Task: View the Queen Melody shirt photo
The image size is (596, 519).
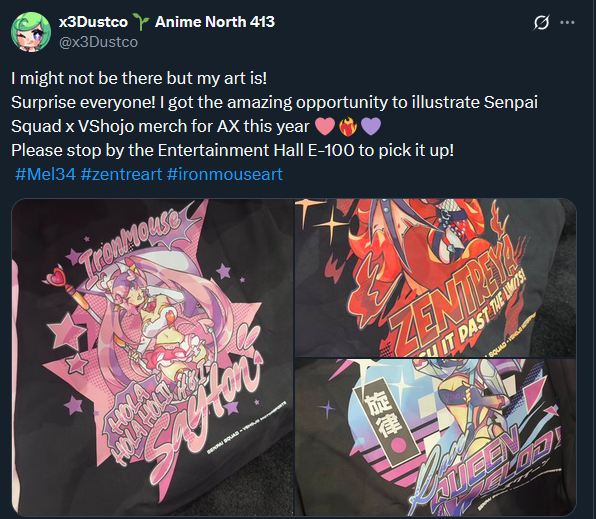Action: 436,437
